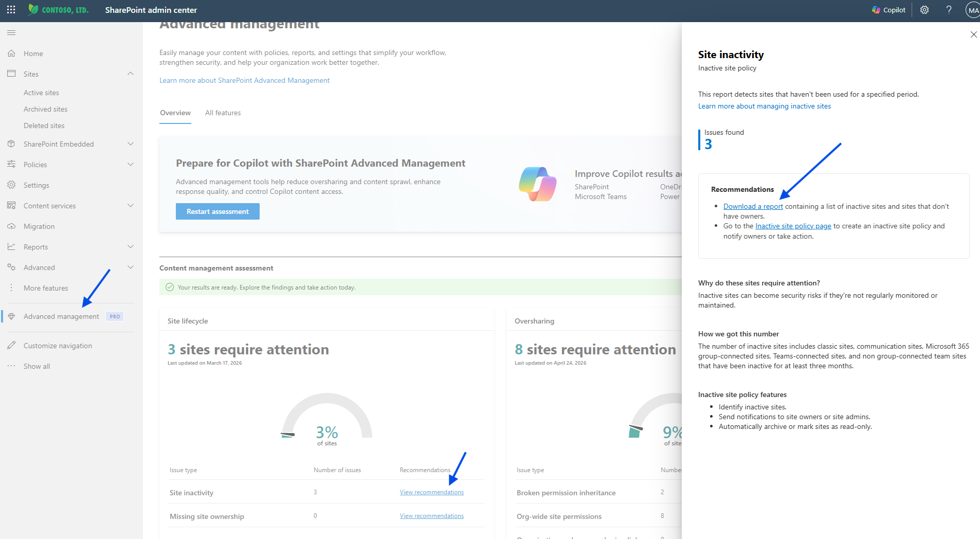
Task: Click the 3 sites require attention heading
Action: [x=248, y=349]
